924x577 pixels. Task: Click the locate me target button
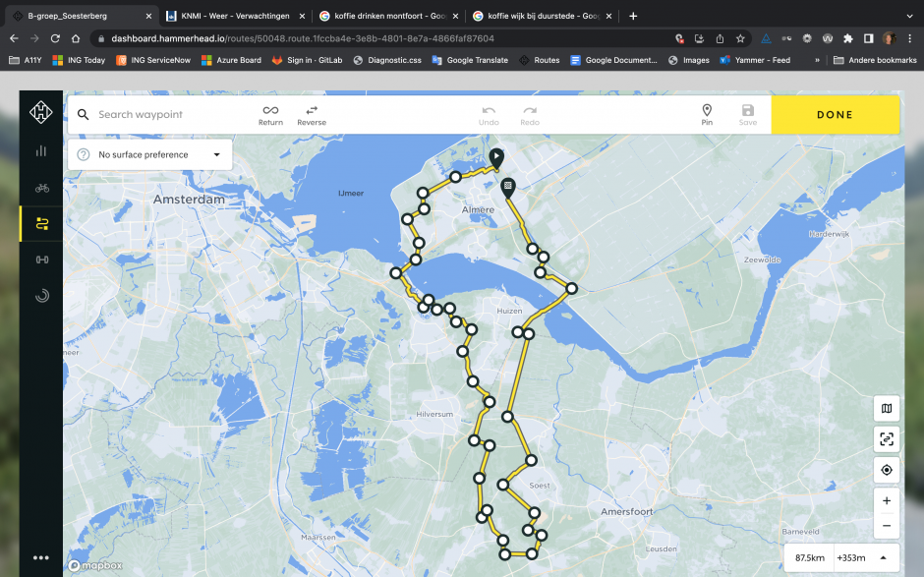(887, 470)
